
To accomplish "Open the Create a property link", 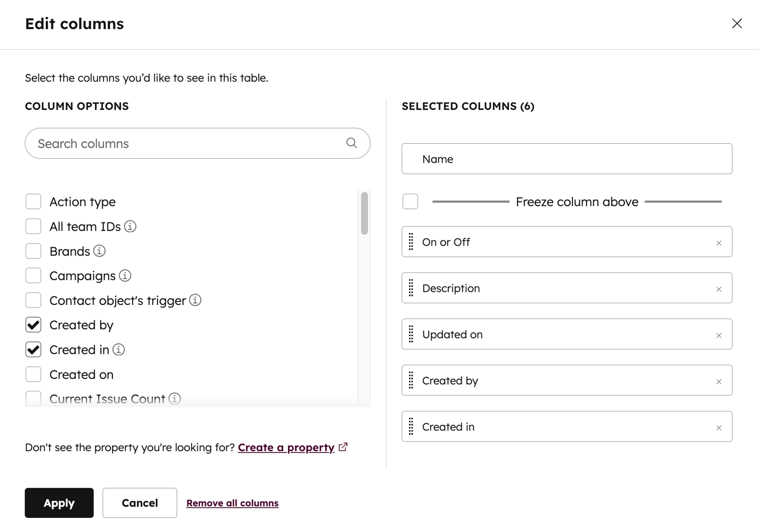I will tap(286, 447).
